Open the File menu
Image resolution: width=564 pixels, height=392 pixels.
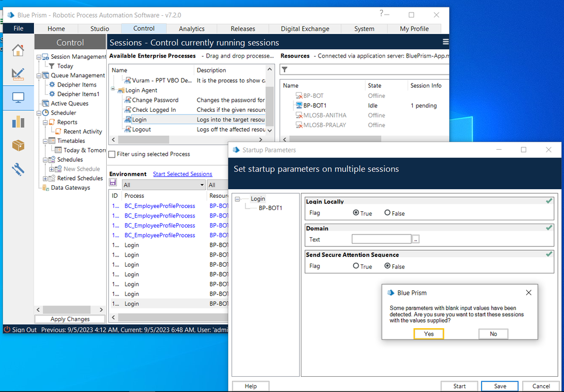click(x=18, y=28)
